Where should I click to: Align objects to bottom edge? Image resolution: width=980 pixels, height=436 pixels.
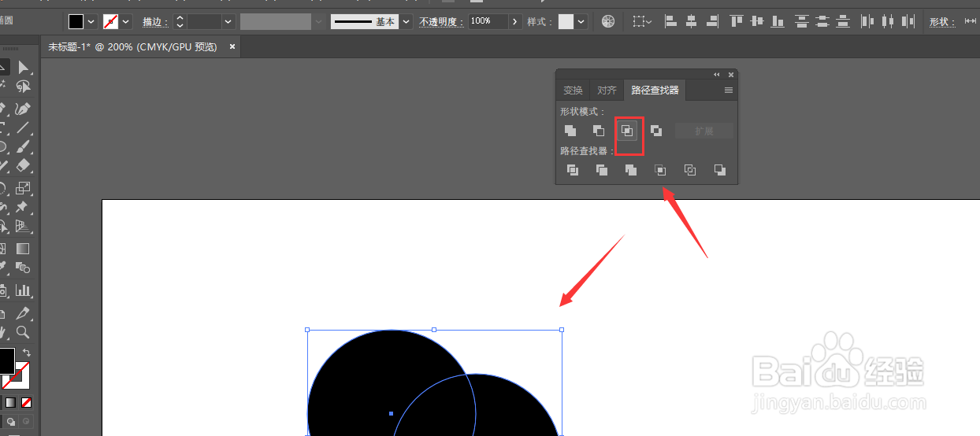[x=778, y=21]
